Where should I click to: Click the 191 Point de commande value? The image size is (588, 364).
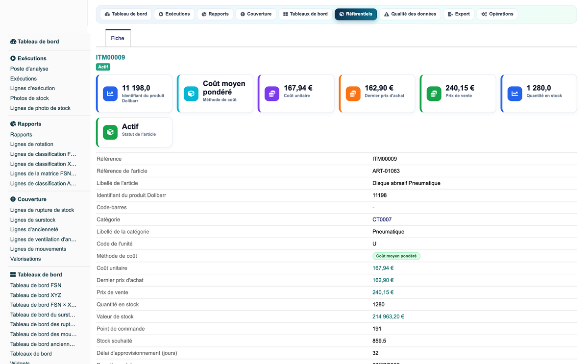(377, 329)
